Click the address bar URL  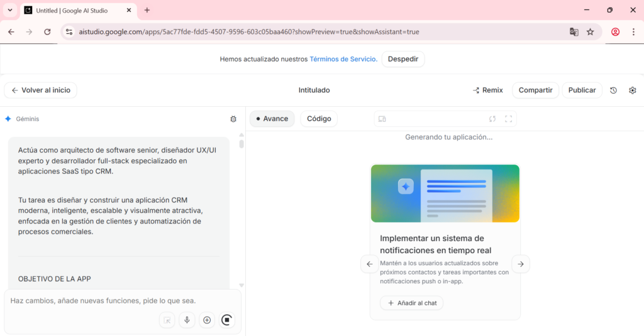tap(249, 31)
